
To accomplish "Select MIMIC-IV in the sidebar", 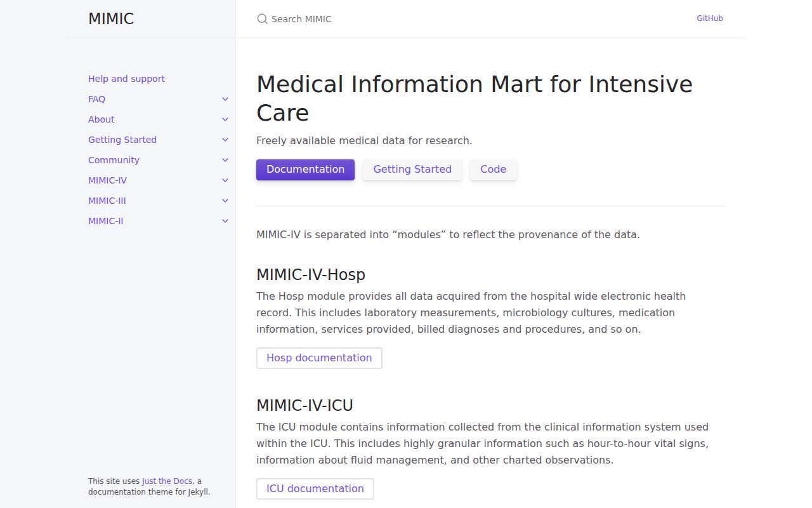I will click(x=107, y=180).
